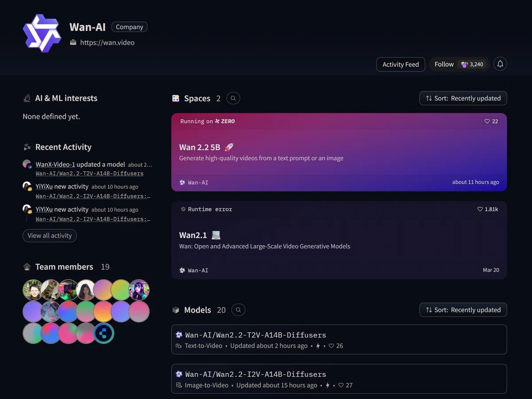Click the Team members heading
532x399 pixels.
tap(64, 267)
